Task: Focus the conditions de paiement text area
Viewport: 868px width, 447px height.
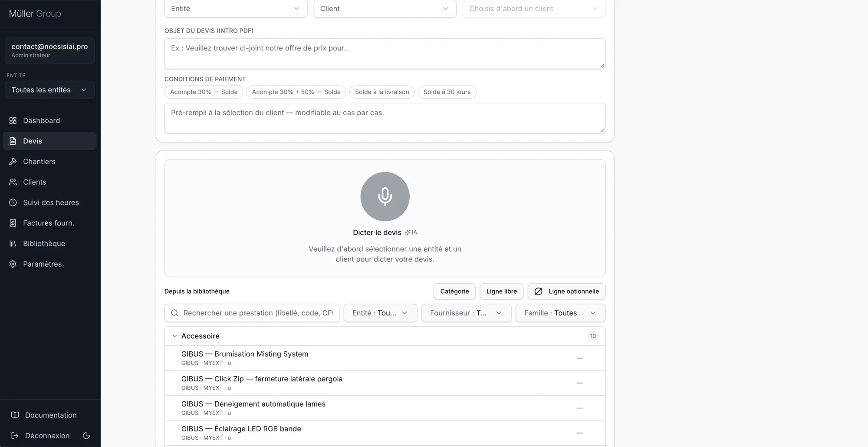Action: pyautogui.click(x=385, y=118)
